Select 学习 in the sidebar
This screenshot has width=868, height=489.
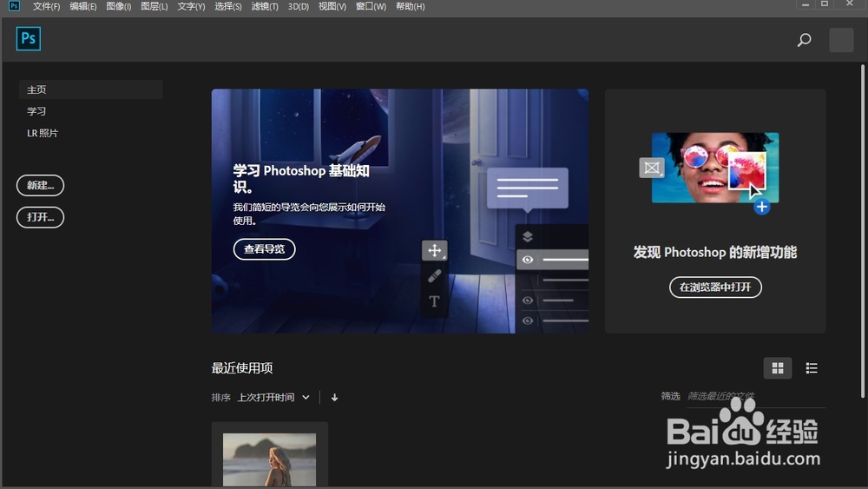click(x=36, y=111)
